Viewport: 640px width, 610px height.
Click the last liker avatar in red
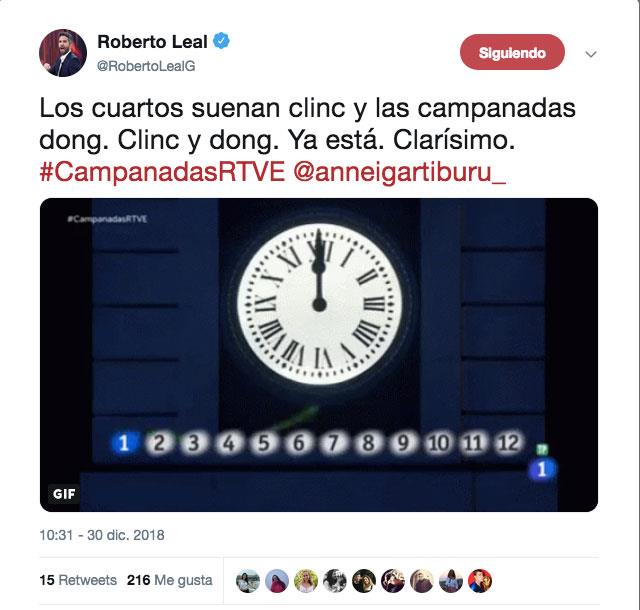point(480,581)
